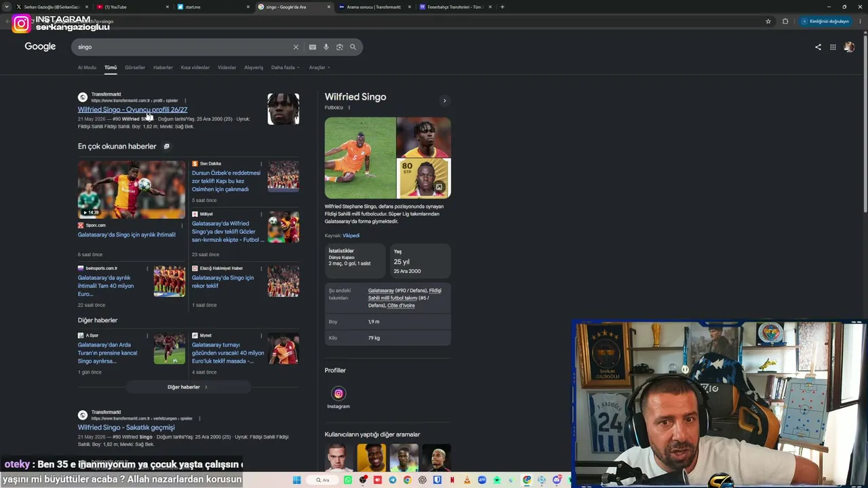Viewport: 868px width, 488px height.
Task: Share this results page using the share icon
Action: [818, 47]
